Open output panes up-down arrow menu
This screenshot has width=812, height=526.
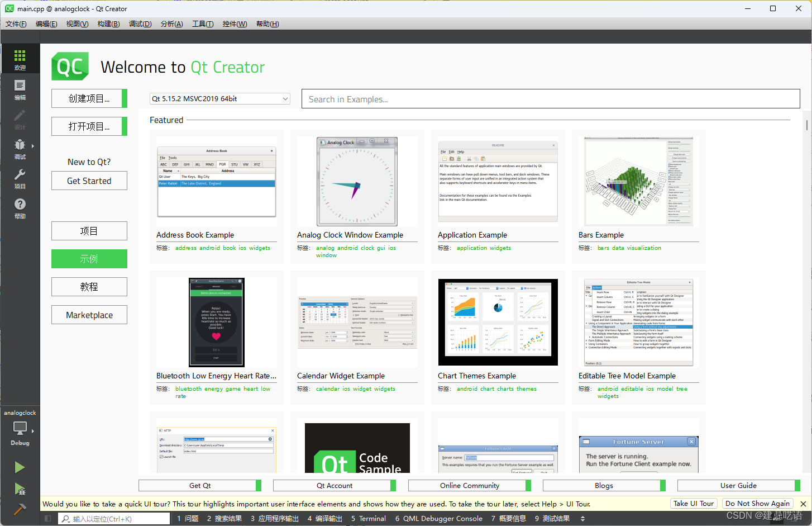[x=582, y=519]
